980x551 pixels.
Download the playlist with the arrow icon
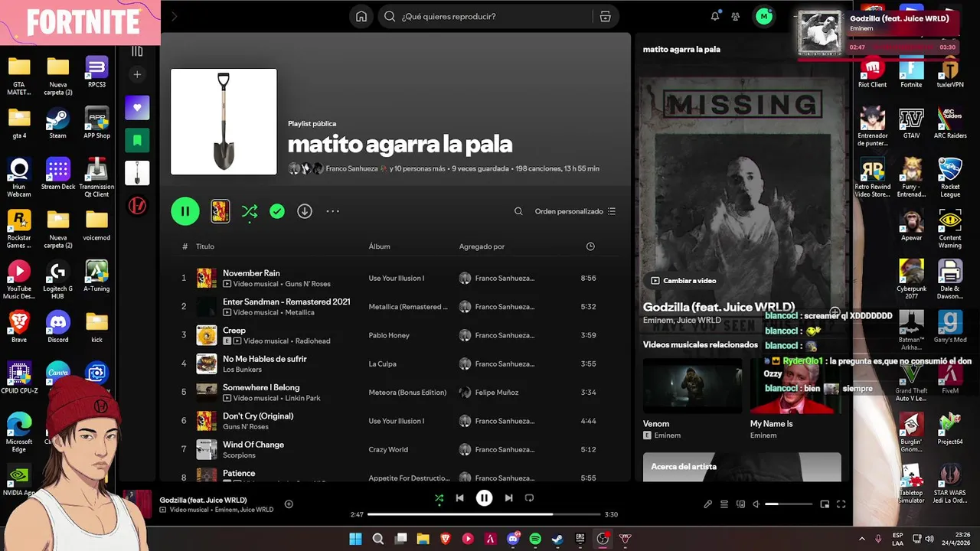tap(305, 211)
